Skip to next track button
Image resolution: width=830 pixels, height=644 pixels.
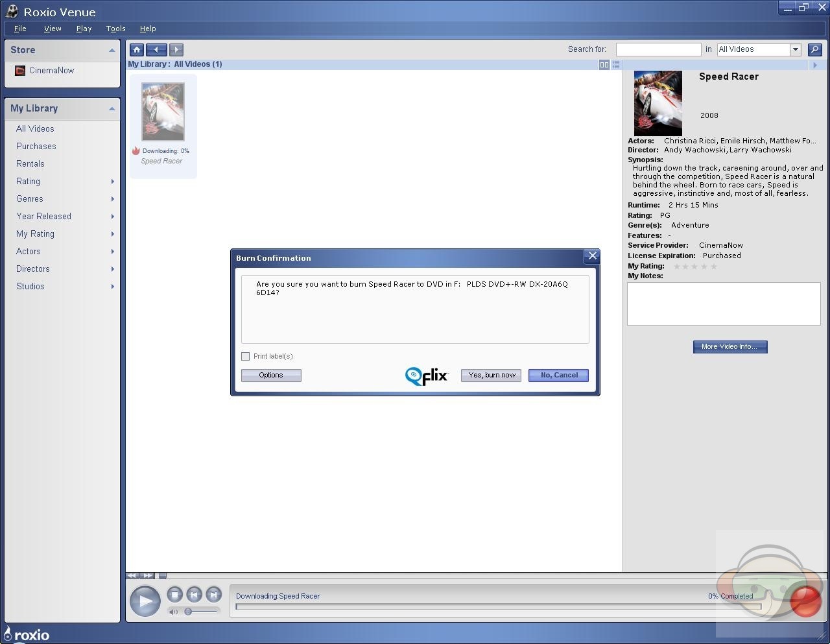pos(213,594)
